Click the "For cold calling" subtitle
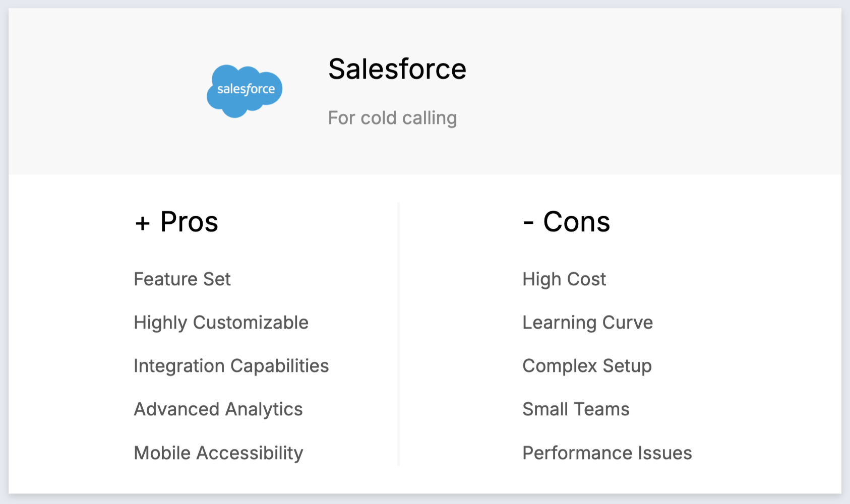850x504 pixels. pos(392,118)
